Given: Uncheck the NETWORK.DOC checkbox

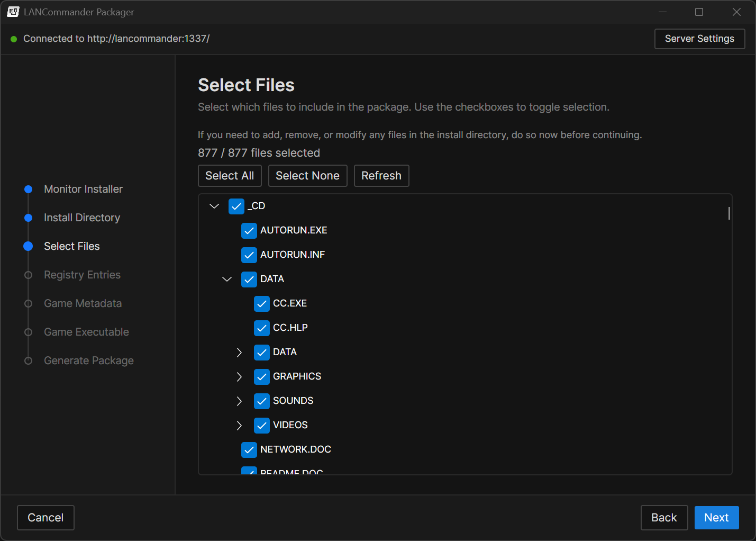Looking at the screenshot, I should (249, 449).
